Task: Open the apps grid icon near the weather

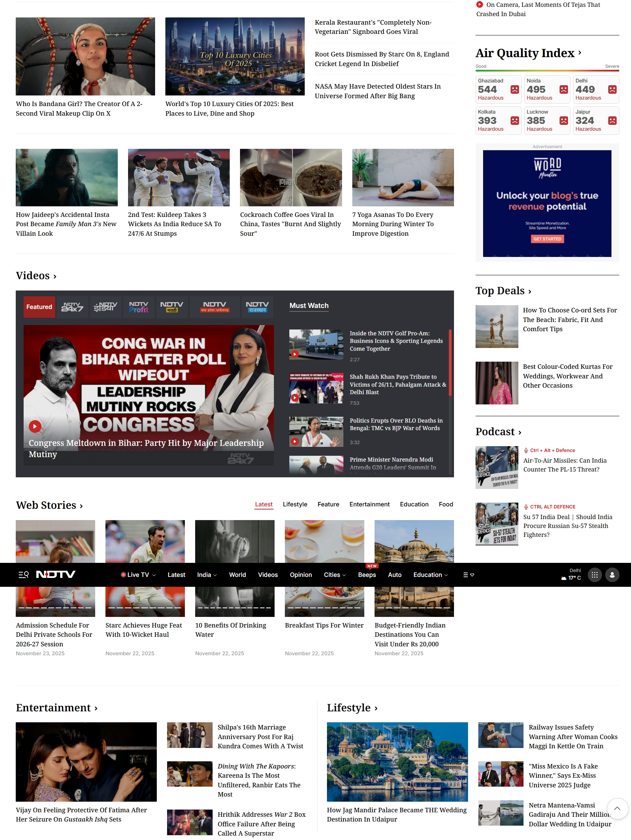Action: point(594,574)
